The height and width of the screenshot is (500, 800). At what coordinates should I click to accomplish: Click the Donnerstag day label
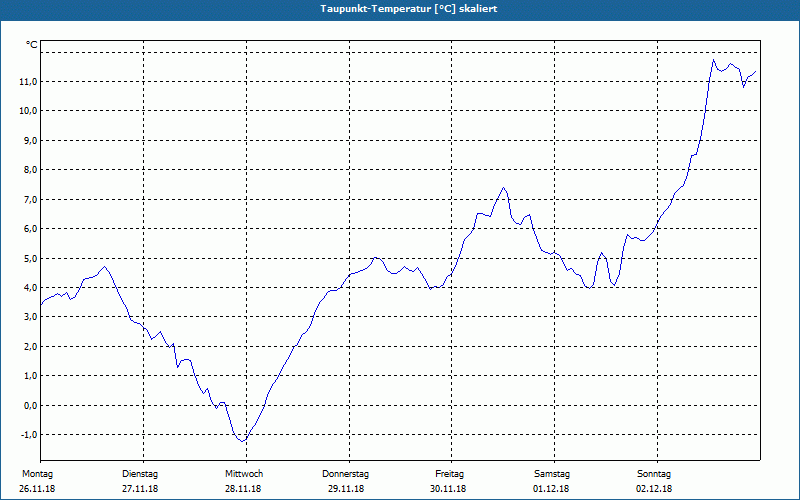[x=345, y=474]
